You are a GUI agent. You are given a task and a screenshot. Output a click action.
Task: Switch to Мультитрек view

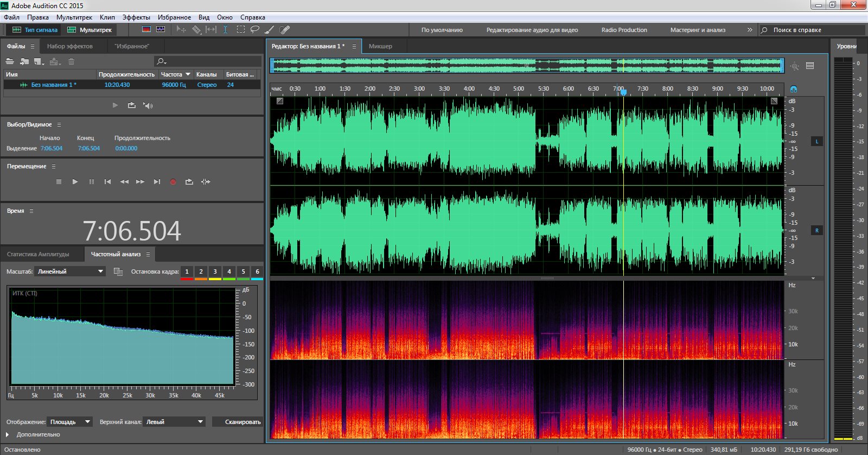pos(90,30)
